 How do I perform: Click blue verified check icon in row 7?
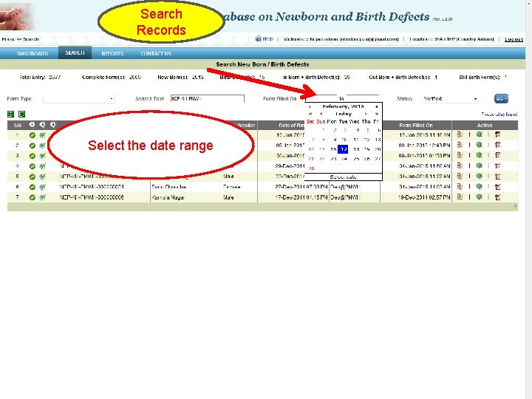(42, 197)
